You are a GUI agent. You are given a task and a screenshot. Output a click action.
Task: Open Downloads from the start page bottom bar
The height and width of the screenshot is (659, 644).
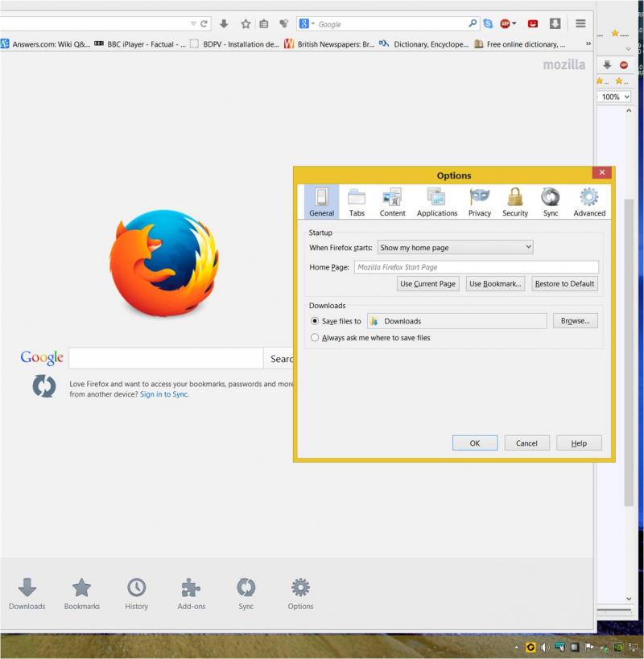click(27, 594)
